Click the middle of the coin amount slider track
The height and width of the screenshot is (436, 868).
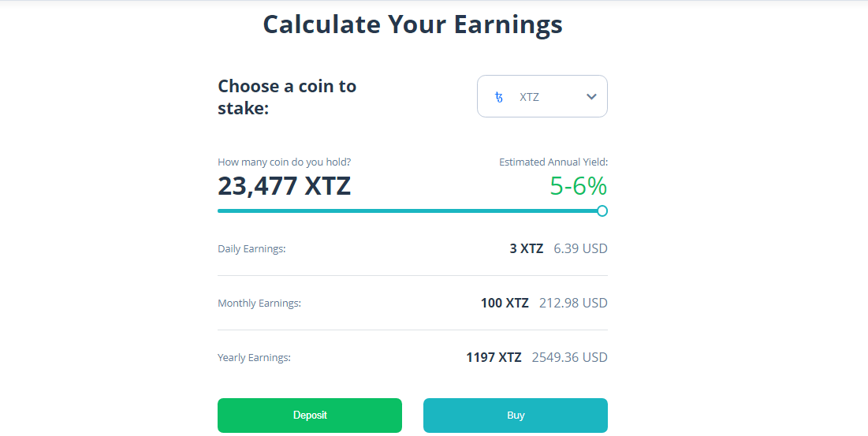[410, 211]
